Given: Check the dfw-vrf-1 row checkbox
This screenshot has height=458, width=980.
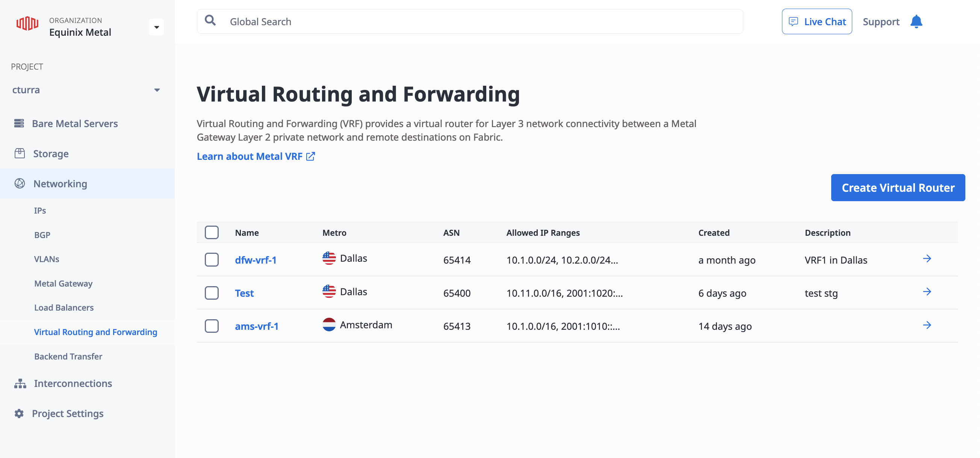Looking at the screenshot, I should [x=212, y=260].
